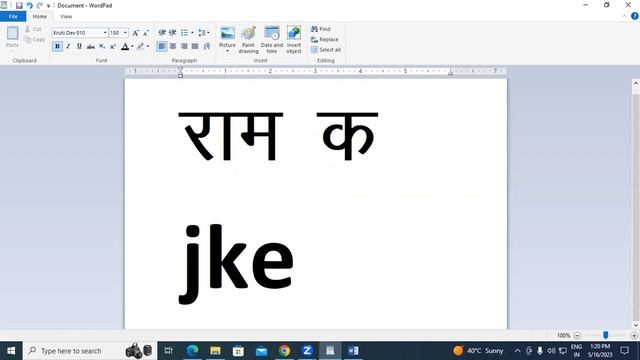Switch to the Home tab
640x360 pixels.
[40, 16]
